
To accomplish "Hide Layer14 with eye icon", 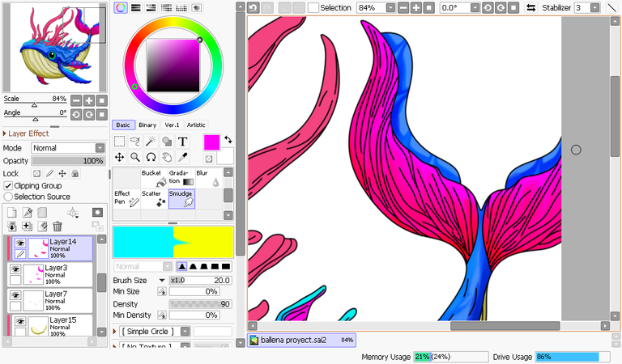I will pyautogui.click(x=20, y=243).
